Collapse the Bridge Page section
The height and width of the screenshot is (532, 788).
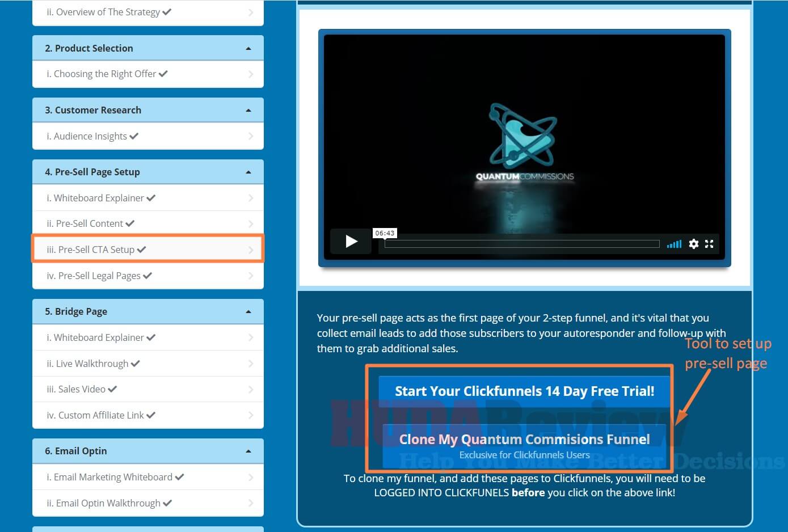click(248, 311)
